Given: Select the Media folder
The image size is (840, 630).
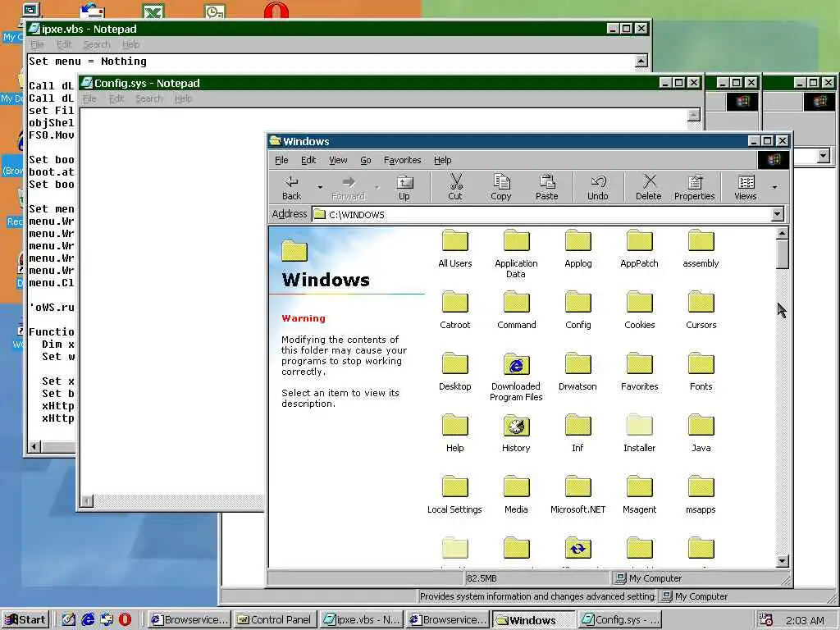Looking at the screenshot, I should pos(517,495).
